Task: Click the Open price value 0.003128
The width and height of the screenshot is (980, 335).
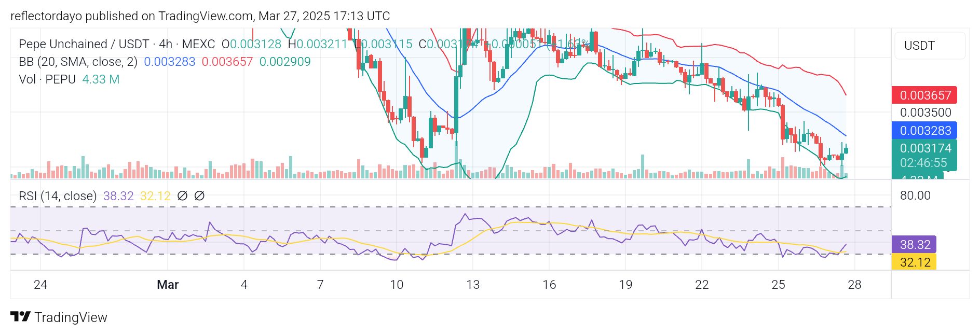Action: click(x=255, y=44)
